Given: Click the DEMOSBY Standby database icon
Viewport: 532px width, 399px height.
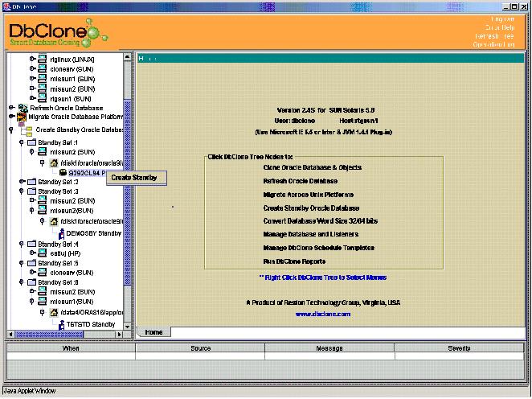Looking at the screenshot, I should (x=61, y=233).
